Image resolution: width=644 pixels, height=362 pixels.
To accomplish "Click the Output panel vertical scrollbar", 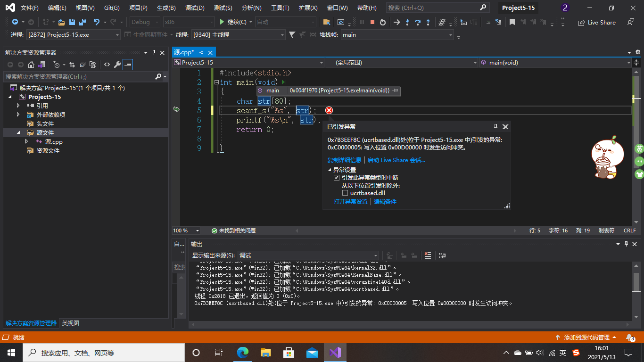I will (x=636, y=291).
